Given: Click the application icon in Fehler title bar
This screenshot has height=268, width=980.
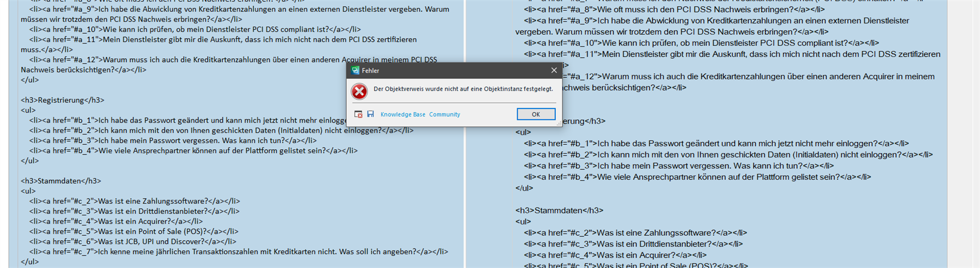Looking at the screenshot, I should coord(355,70).
